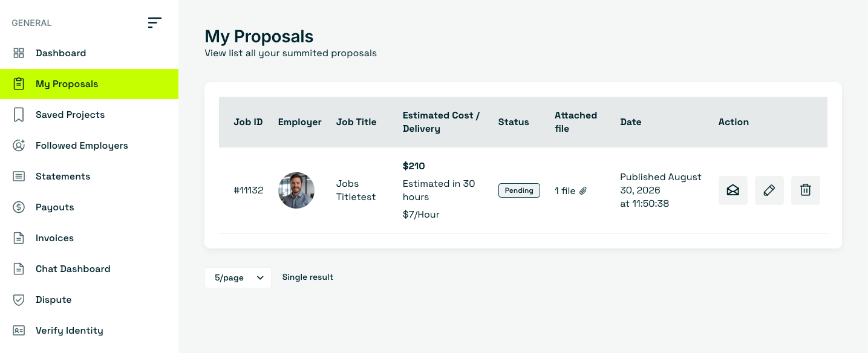Open My Proposals in the sidebar
868x353 pixels.
89,84
